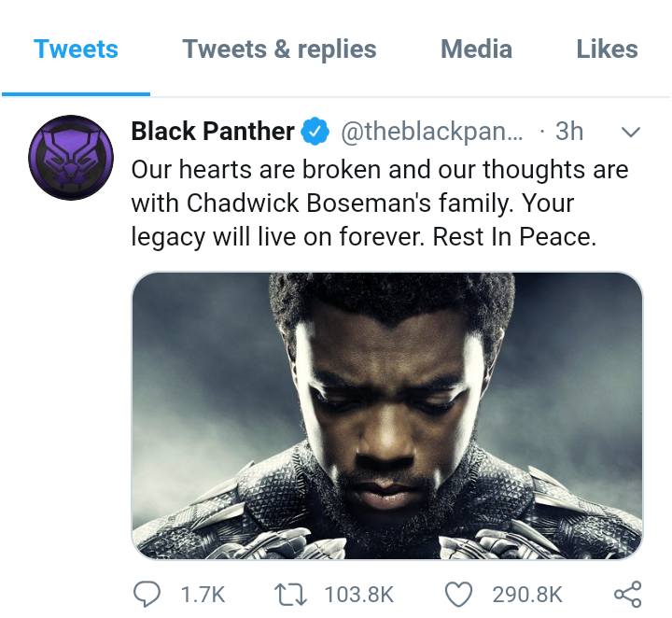Open the Media tab
The height and width of the screenshot is (618, 672).
(x=476, y=49)
